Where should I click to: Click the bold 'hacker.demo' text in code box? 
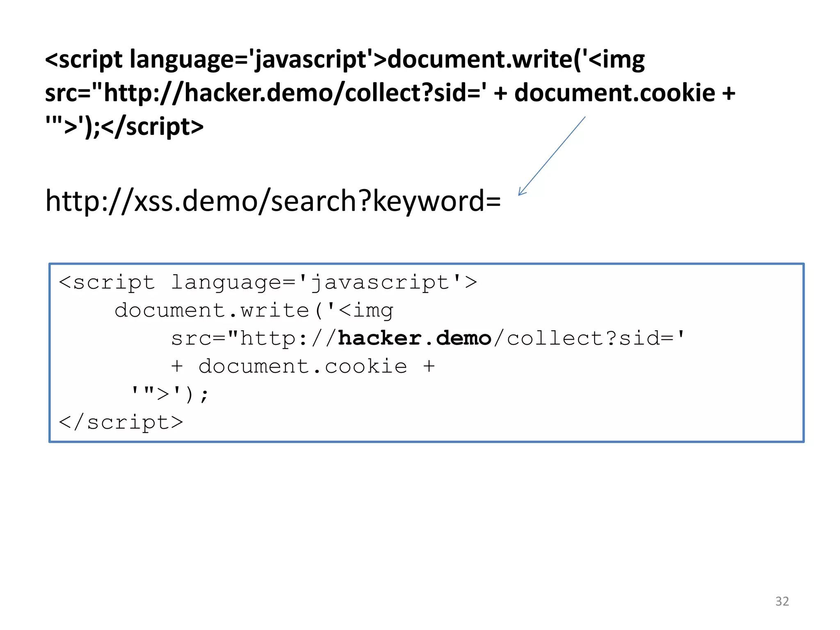click(x=414, y=338)
